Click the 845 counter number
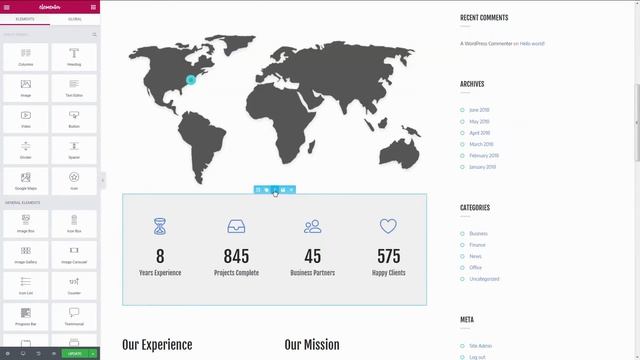Screen dimensions: 640x360 pos(236,256)
